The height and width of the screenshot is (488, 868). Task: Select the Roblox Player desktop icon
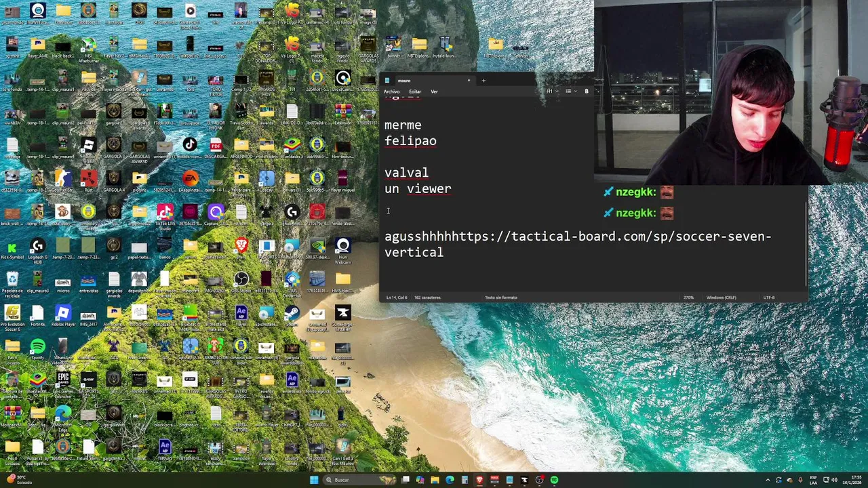coord(63,316)
